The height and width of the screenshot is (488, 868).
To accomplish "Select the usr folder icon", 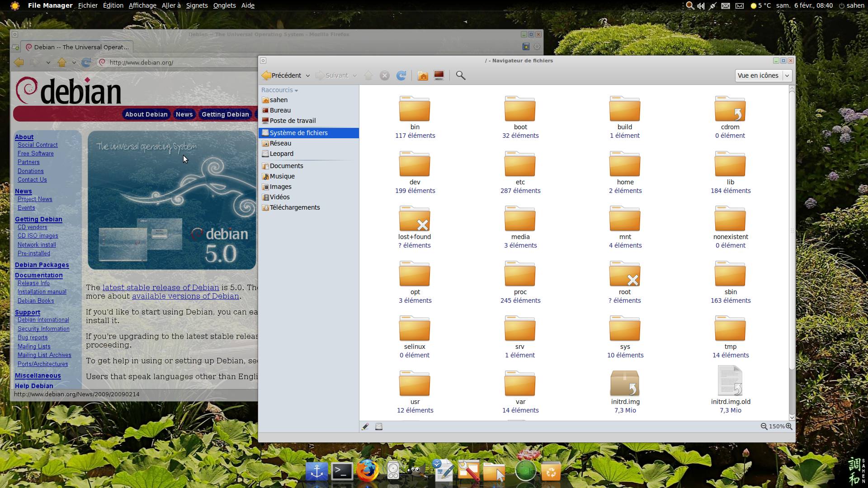I will pos(415,383).
